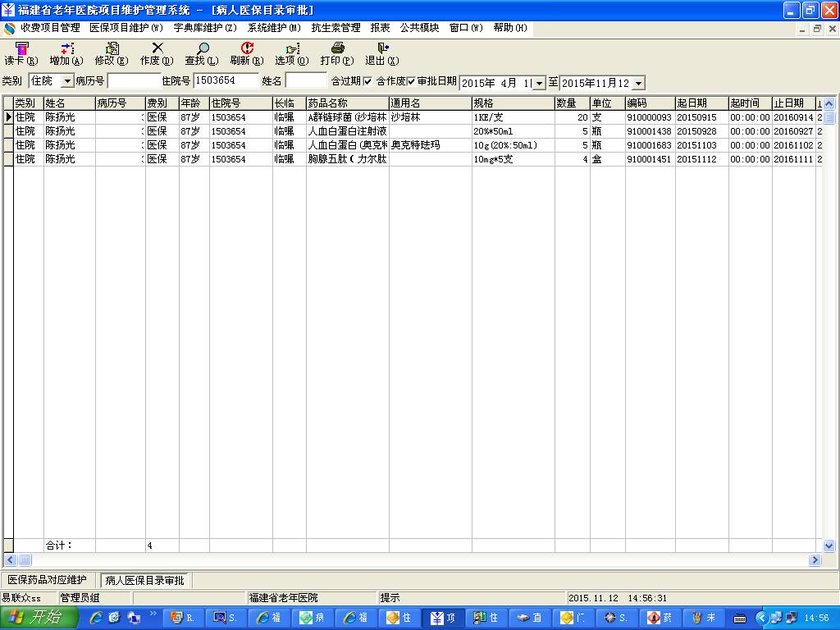Open the end date dropdown 2015年11月12
Screen dimensions: 840x630
pyautogui.click(x=638, y=83)
